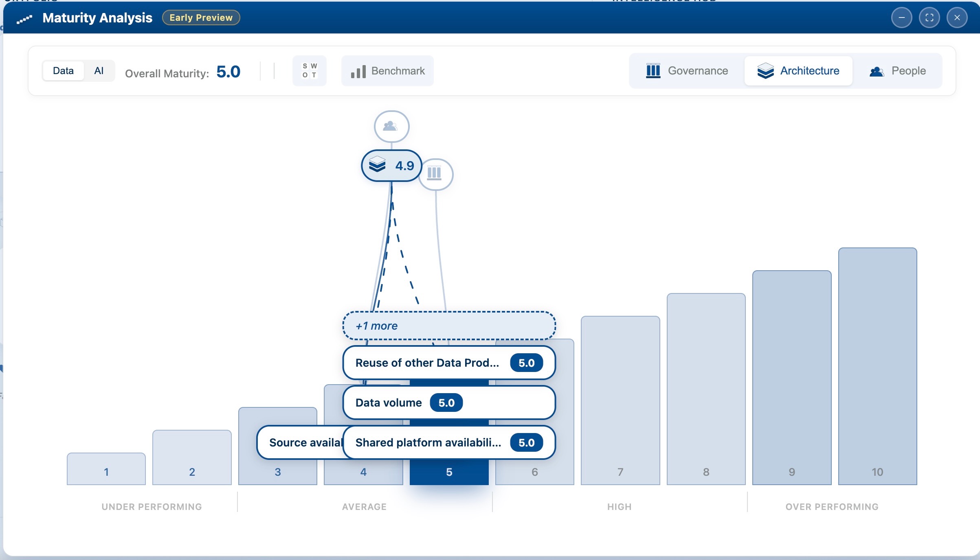Click the Maturity Analysis title text

click(x=97, y=17)
